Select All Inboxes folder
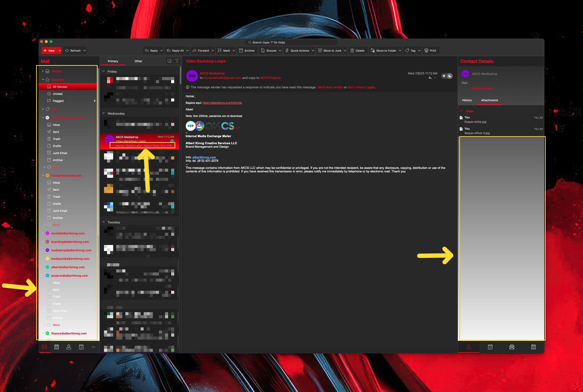 [68, 87]
